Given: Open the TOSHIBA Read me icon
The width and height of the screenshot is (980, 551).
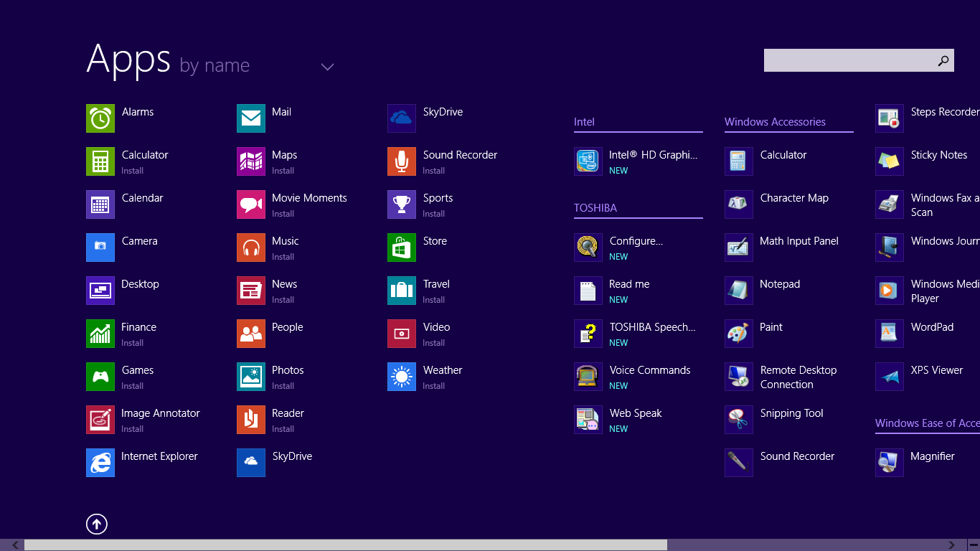Looking at the screenshot, I should (588, 291).
